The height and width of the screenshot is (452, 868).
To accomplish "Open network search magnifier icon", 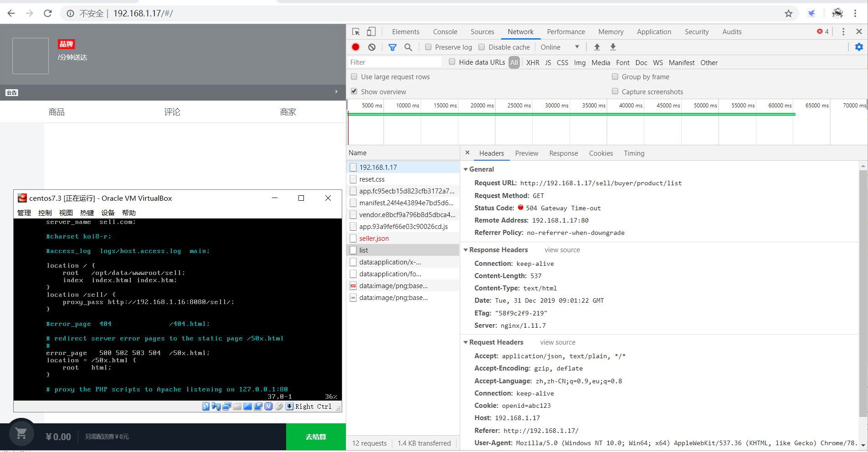I will click(408, 47).
